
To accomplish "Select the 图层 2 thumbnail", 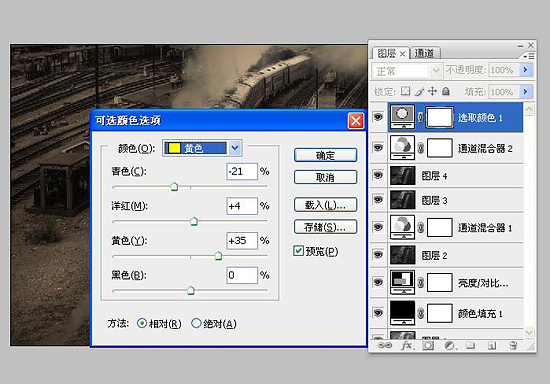I will [x=403, y=255].
